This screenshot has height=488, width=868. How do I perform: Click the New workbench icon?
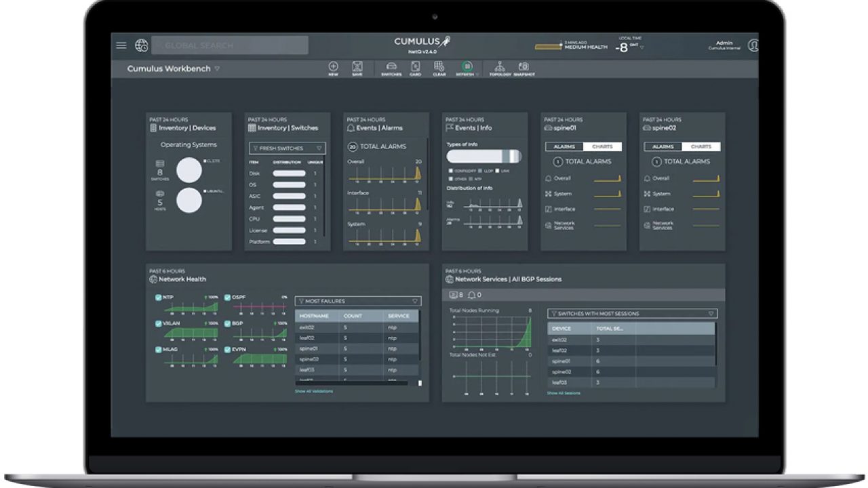click(x=333, y=66)
